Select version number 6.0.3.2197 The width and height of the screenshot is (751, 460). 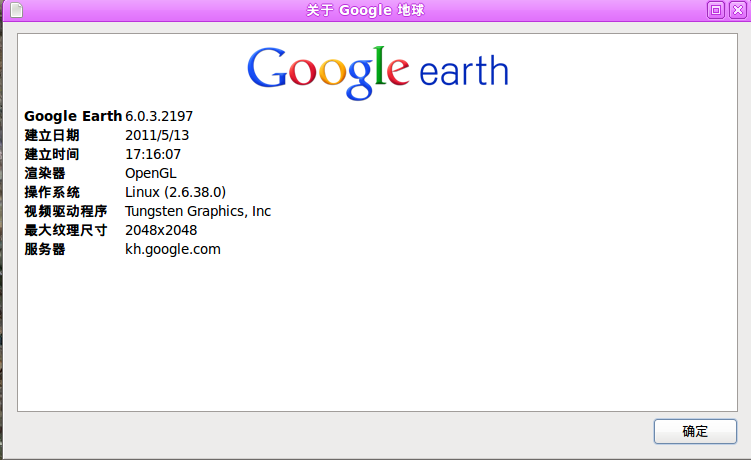(159, 116)
